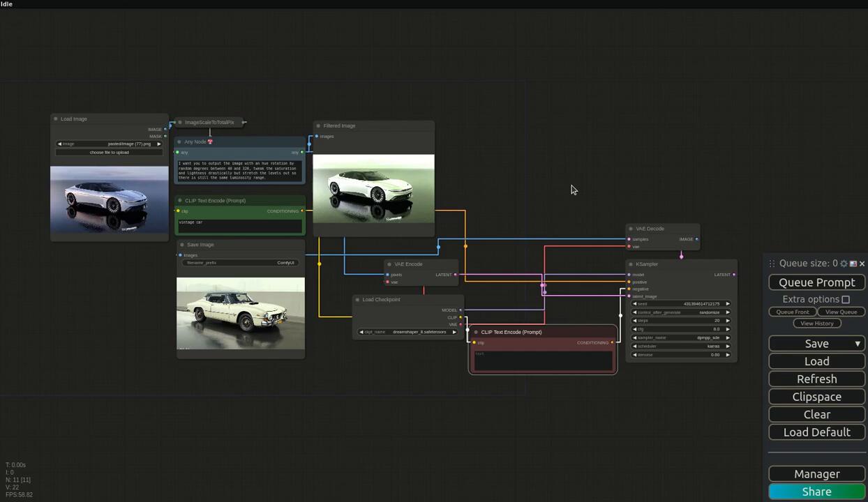This screenshot has height=502, width=868.
Task: Grab the queue panel drag handle
Action: coord(772,264)
